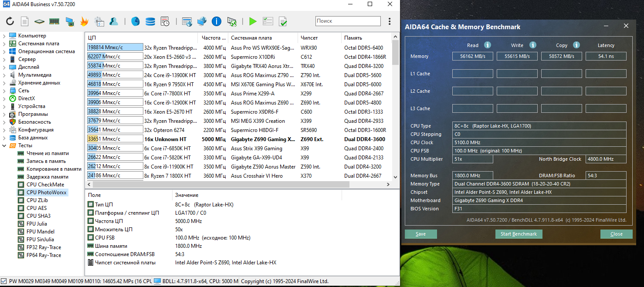
Task: Click the Refresh icon in AIDA64 toolbar
Action: coord(10,21)
